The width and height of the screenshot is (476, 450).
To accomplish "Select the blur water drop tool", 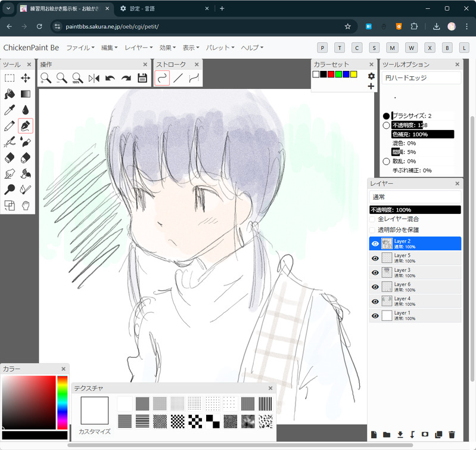I will click(26, 110).
